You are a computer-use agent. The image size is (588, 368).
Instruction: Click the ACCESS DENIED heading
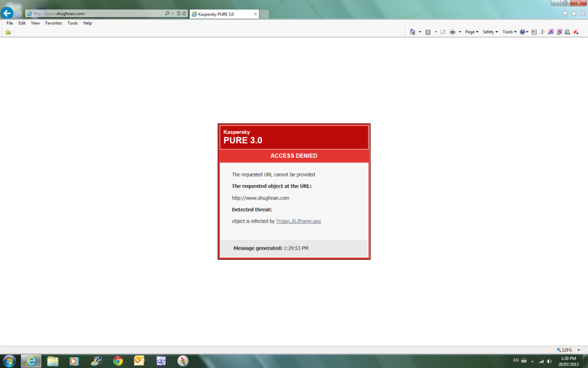(x=294, y=156)
